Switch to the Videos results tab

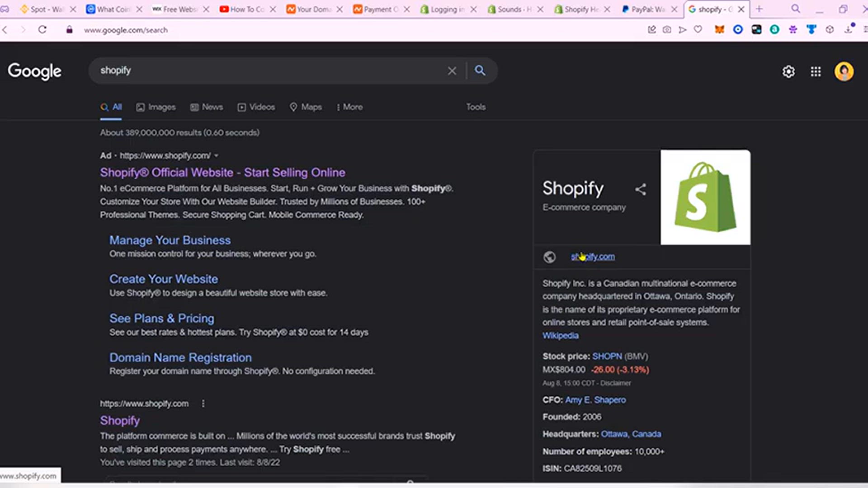pyautogui.click(x=256, y=107)
